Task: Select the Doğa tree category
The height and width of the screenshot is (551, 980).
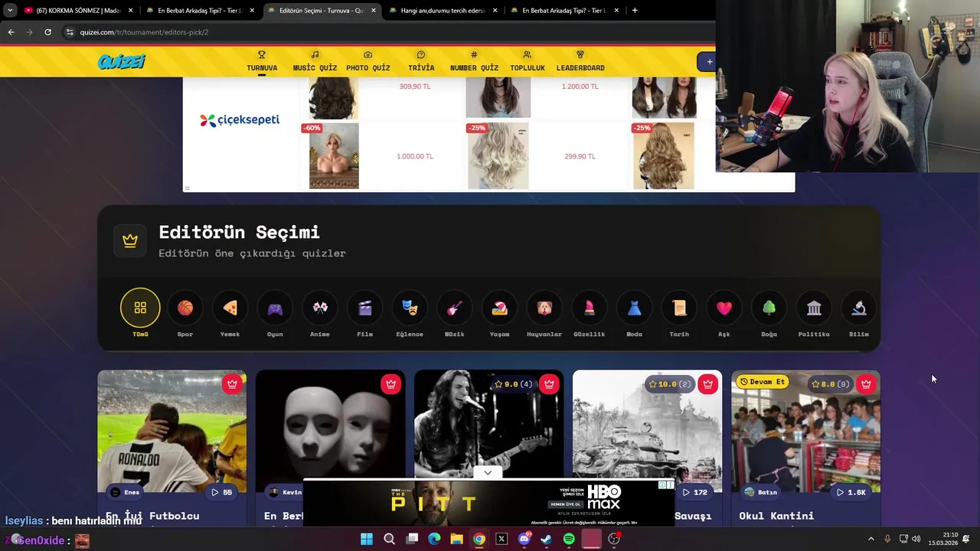Action: (x=769, y=313)
